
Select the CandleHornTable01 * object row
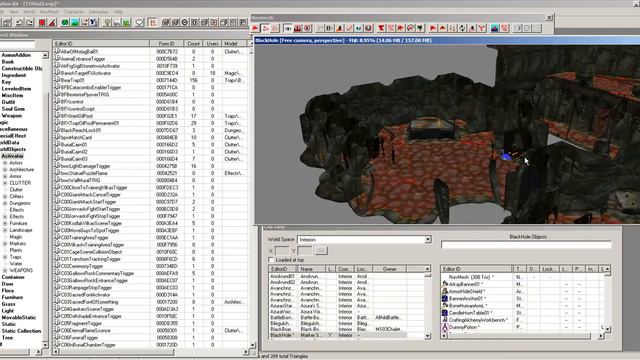click(524, 313)
